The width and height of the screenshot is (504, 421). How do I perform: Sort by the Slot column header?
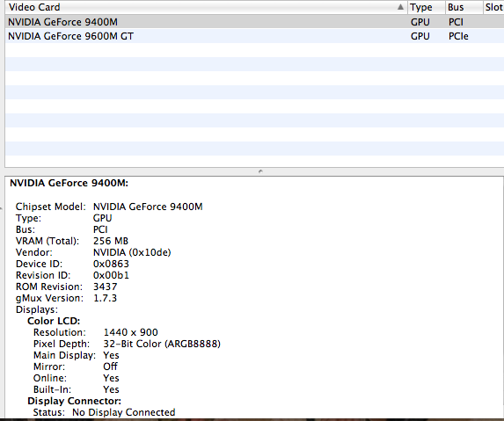[x=493, y=7]
